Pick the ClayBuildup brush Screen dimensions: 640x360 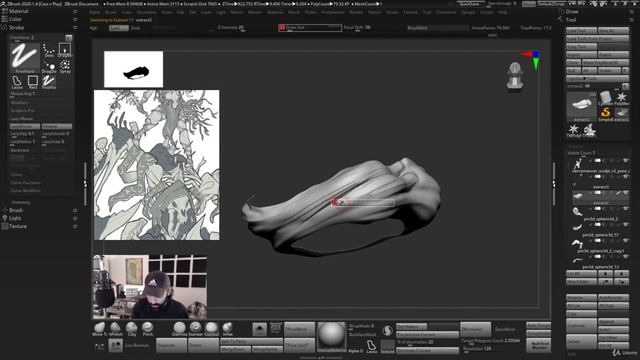[x=211, y=329]
